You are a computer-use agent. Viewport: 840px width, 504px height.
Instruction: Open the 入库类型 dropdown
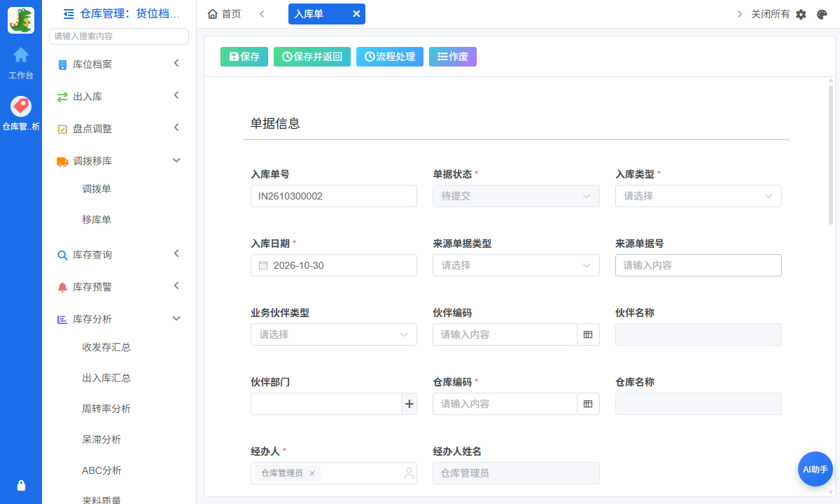coord(699,196)
